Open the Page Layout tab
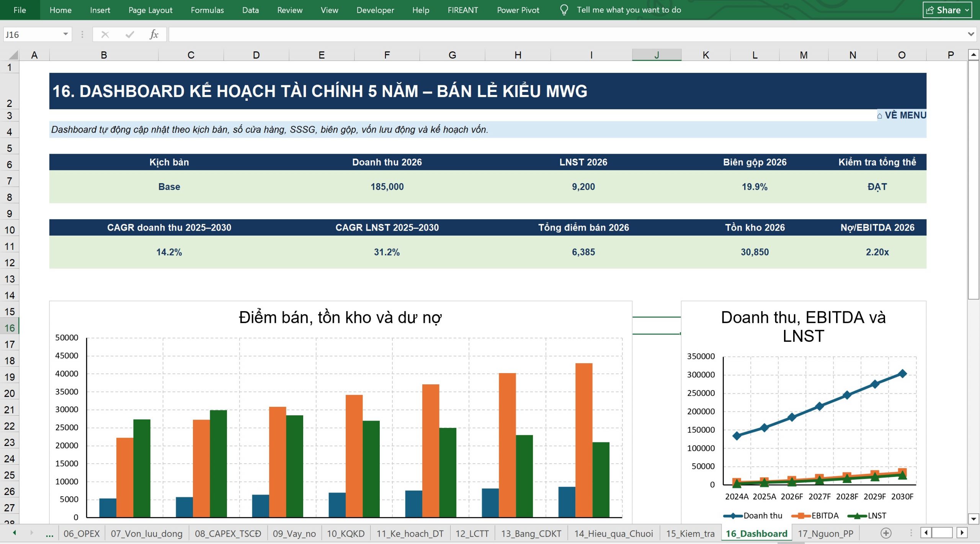The height and width of the screenshot is (544, 980). point(150,10)
